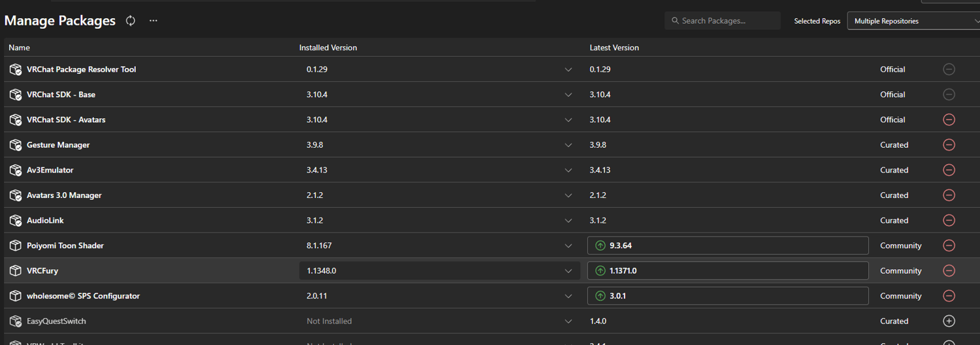Click the AudioLink package name
Image resolution: width=980 pixels, height=345 pixels.
pyautogui.click(x=45, y=220)
